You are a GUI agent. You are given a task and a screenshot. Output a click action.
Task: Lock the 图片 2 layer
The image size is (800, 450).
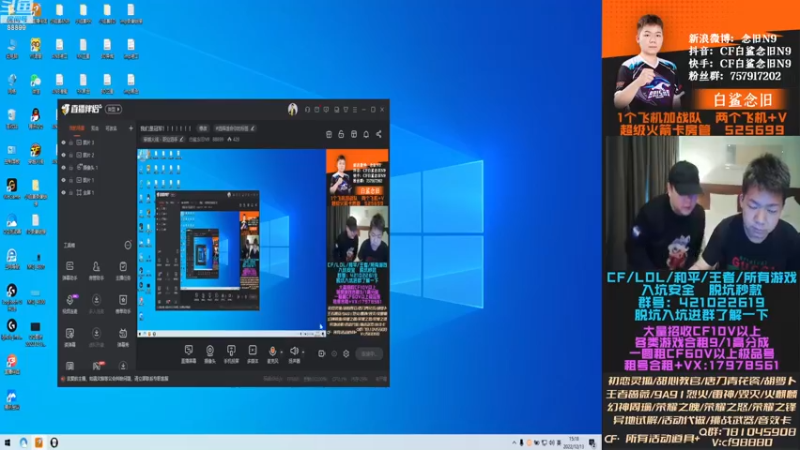coord(71,155)
